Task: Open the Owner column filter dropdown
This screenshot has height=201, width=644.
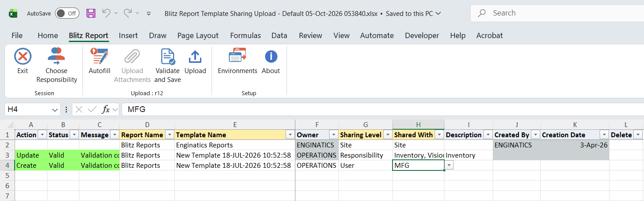Action: [x=334, y=135]
